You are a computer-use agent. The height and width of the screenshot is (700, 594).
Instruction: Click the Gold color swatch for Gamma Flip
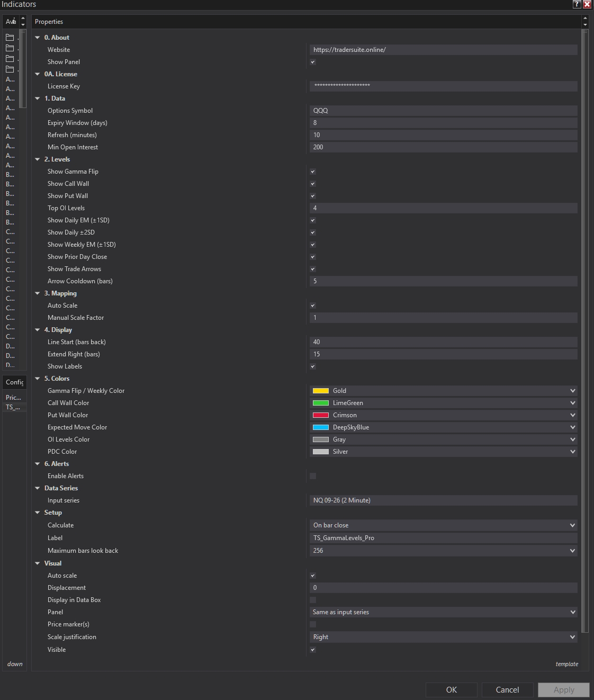point(321,391)
